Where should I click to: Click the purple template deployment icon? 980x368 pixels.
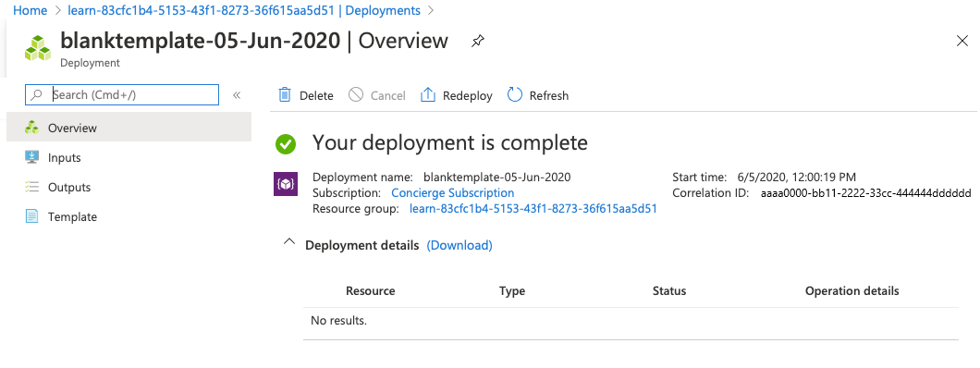pyautogui.click(x=285, y=184)
